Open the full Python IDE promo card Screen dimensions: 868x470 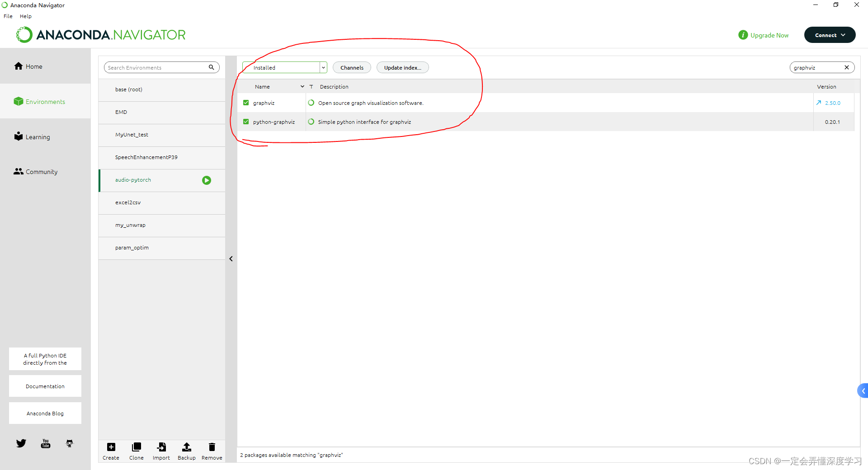(45, 359)
